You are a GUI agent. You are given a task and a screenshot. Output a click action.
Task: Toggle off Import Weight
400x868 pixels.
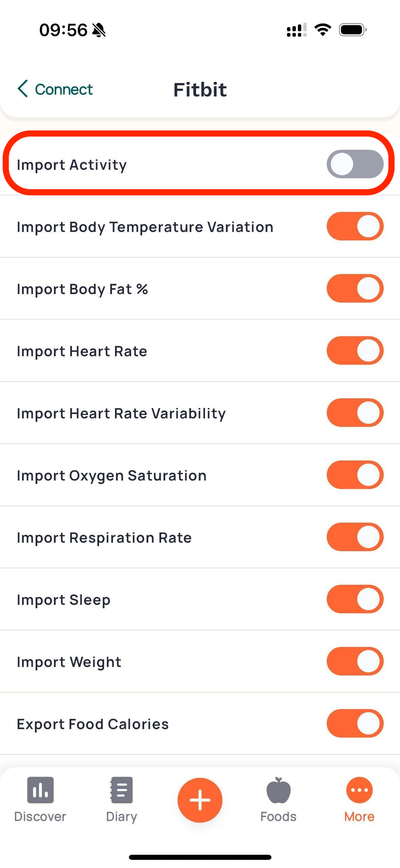click(355, 661)
